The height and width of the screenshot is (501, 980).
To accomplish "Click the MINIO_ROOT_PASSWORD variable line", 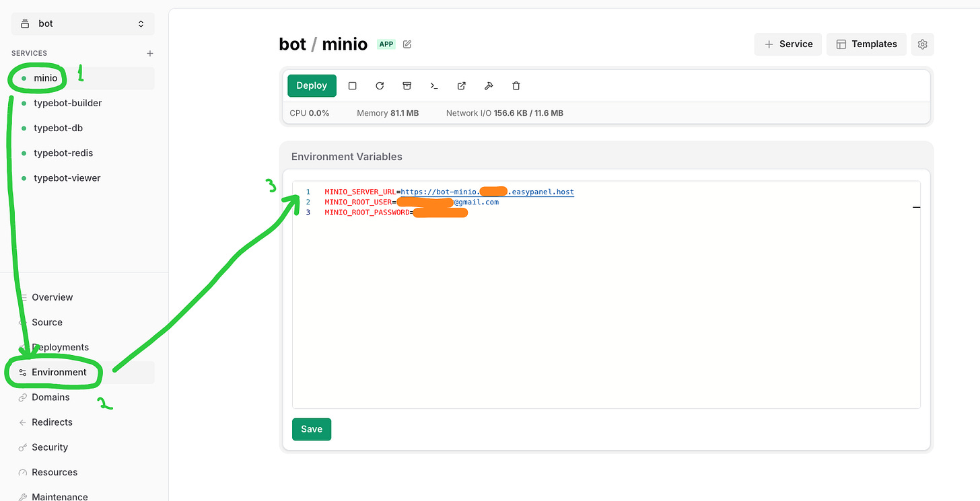I will (x=396, y=213).
